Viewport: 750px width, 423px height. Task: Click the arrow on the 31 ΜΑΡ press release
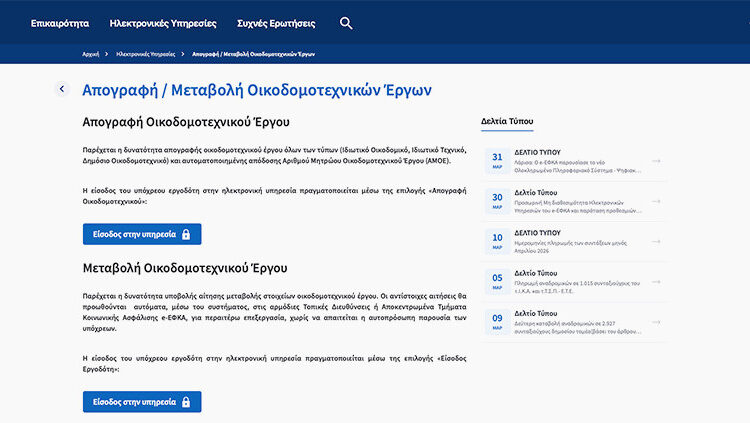click(x=656, y=160)
